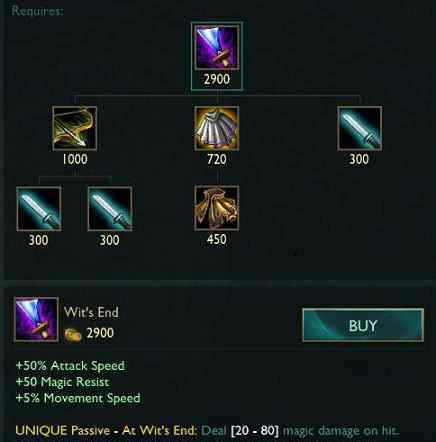Click the +5% Movement Speed stat line
Image resolution: width=436 pixels, height=442 pixels.
tap(78, 398)
